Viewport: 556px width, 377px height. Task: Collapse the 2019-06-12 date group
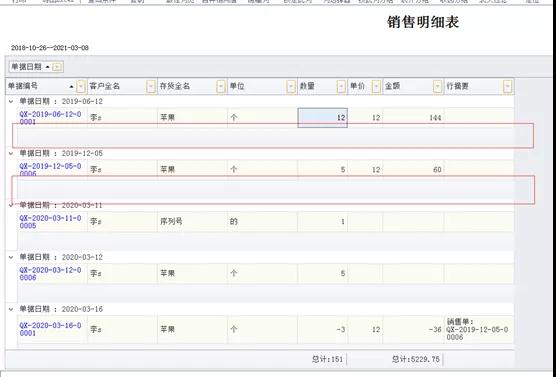point(11,101)
